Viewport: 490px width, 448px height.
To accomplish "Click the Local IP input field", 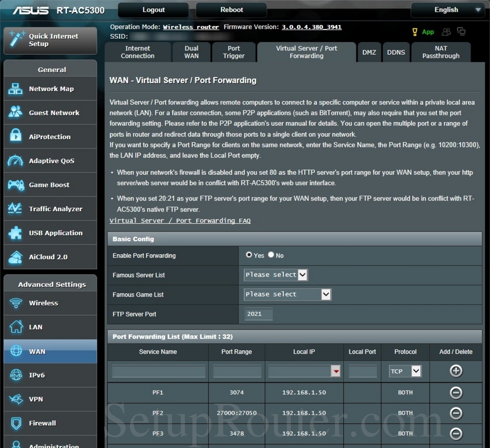I will pos(299,371).
